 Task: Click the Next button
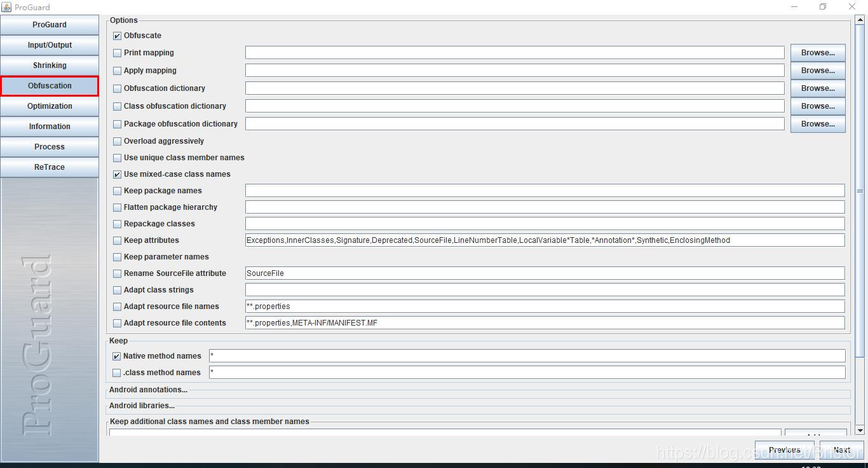tap(842, 450)
